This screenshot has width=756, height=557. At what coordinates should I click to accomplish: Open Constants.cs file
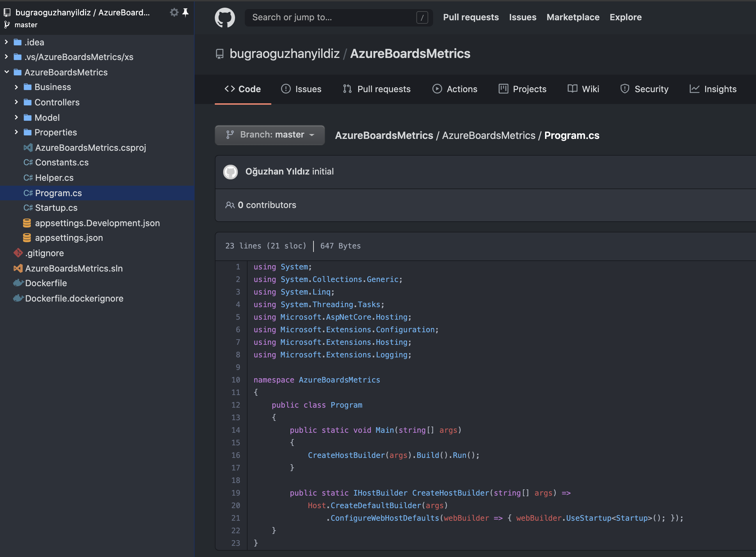[62, 162]
